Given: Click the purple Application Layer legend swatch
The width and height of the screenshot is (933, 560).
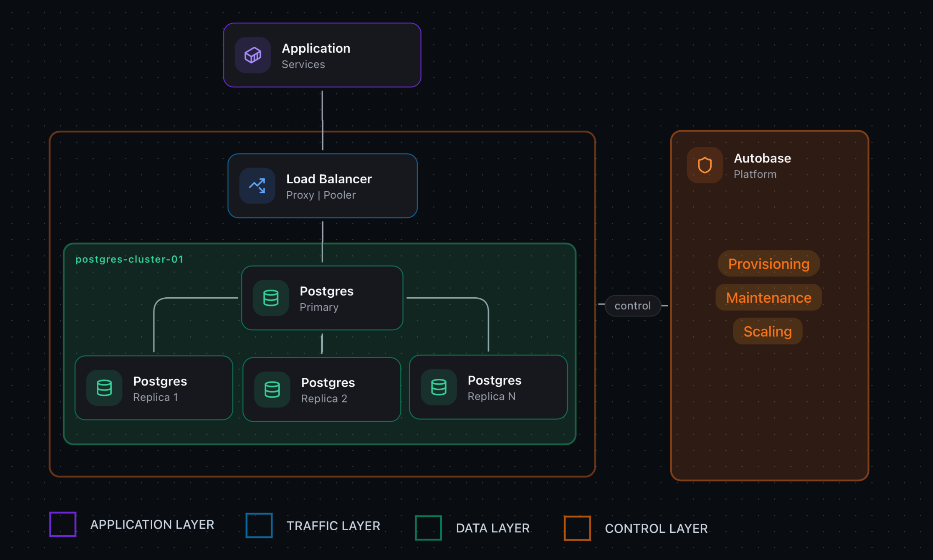Looking at the screenshot, I should [63, 524].
